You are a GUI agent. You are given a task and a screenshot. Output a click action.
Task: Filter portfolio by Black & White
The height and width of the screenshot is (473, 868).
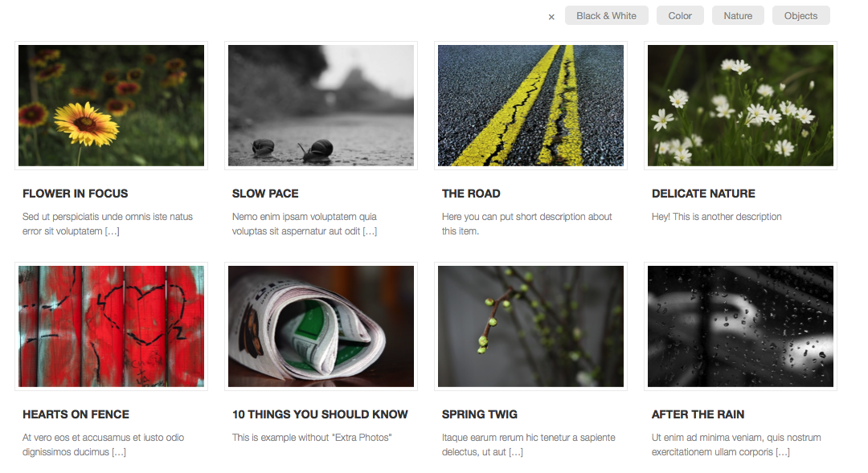coord(606,15)
